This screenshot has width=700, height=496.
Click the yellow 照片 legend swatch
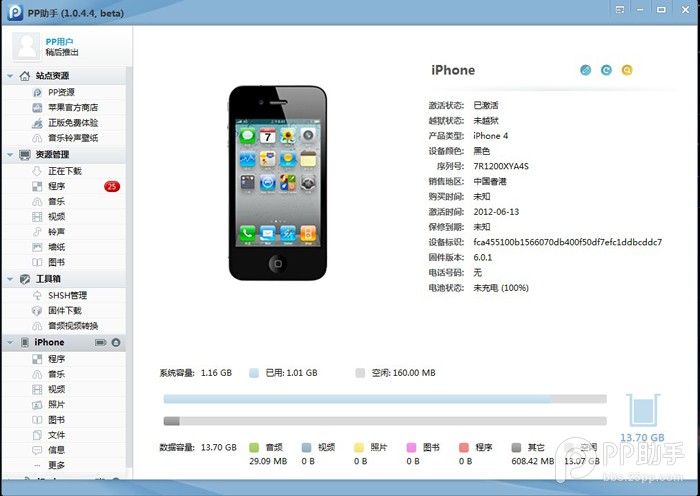(359, 447)
